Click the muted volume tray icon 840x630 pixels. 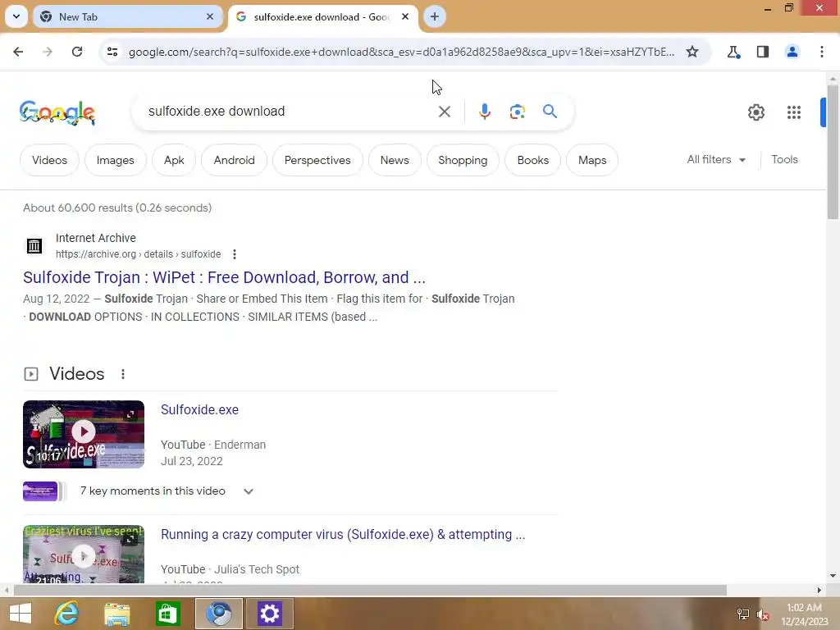click(763, 614)
